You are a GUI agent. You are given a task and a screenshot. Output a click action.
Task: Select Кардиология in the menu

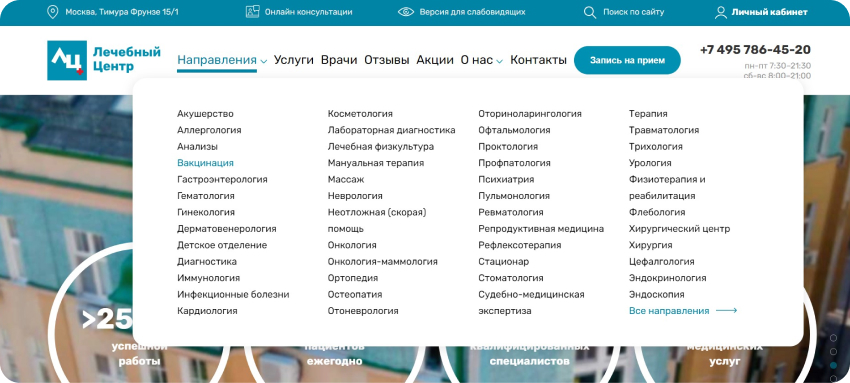point(207,311)
